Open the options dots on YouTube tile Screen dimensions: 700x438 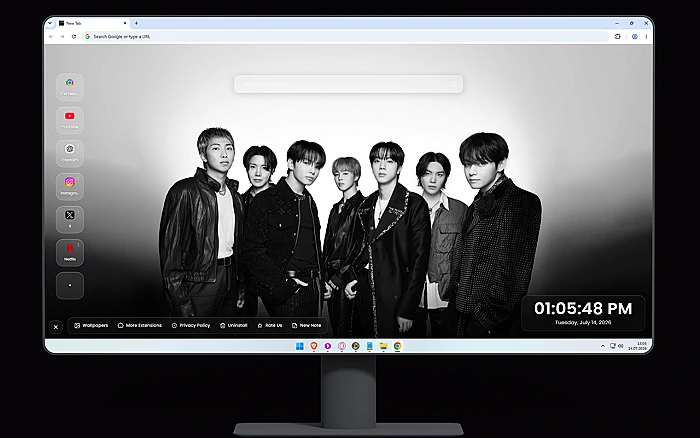(79, 113)
